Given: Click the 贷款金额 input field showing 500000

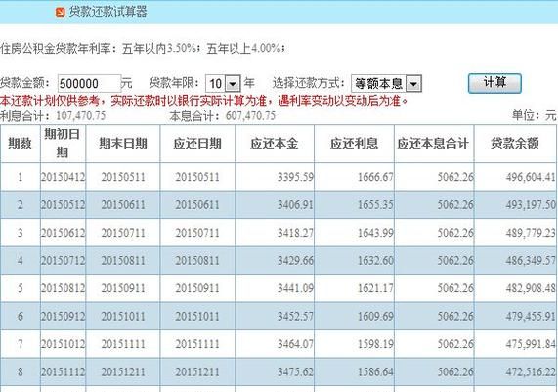Looking at the screenshot, I should pyautogui.click(x=89, y=84).
